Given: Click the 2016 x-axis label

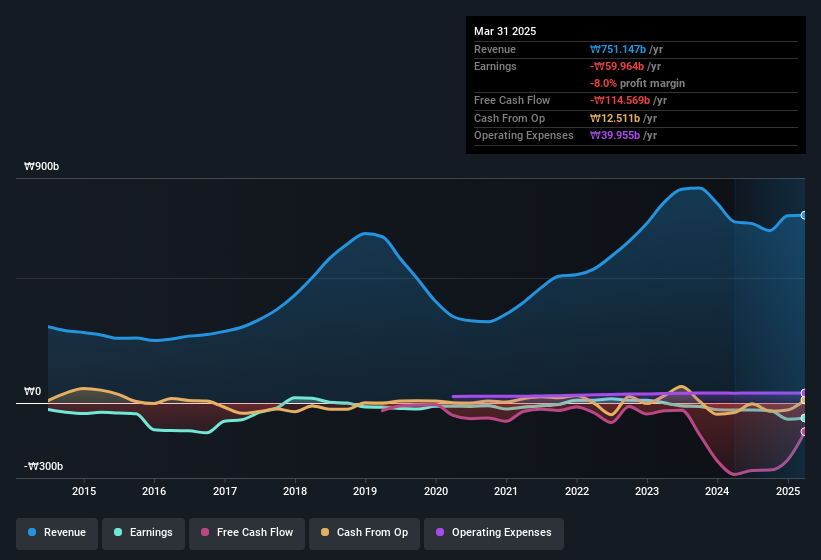Looking at the screenshot, I should 154,491.
